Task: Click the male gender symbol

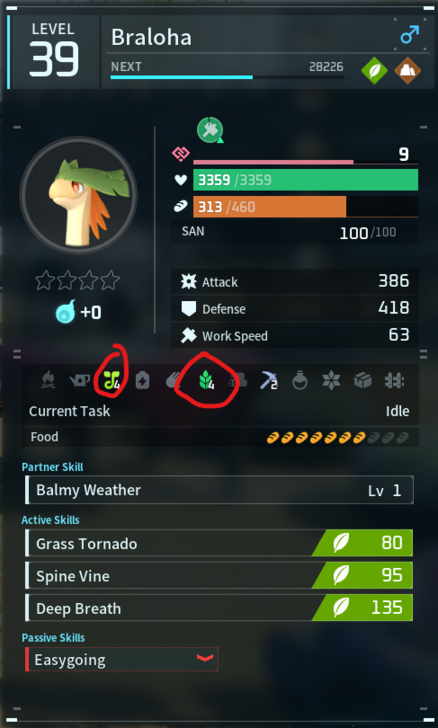Action: click(x=410, y=34)
